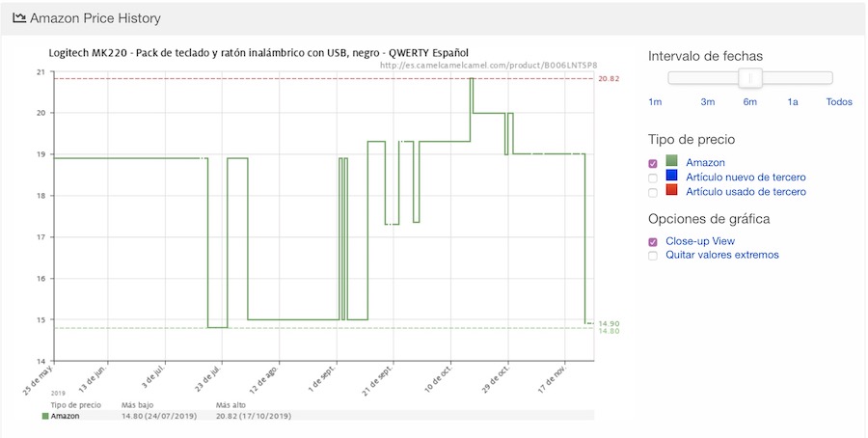Click the chart icon beside Amazon Price History

click(x=18, y=18)
